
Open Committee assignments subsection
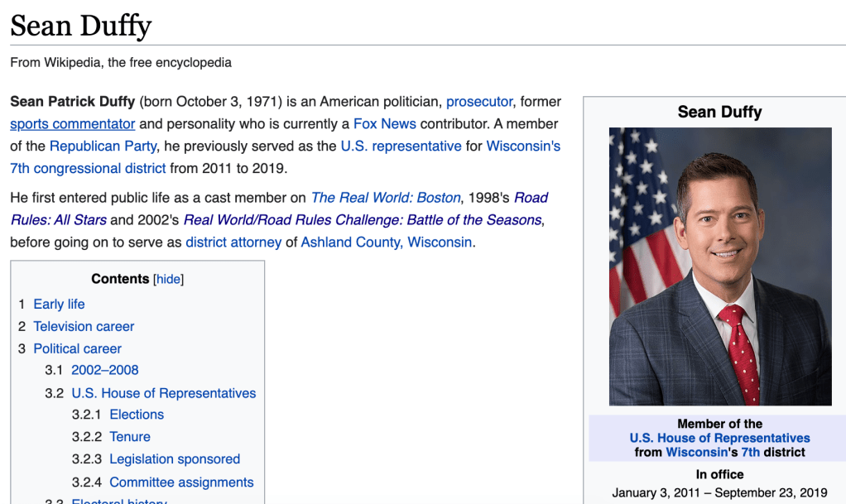[x=181, y=482]
